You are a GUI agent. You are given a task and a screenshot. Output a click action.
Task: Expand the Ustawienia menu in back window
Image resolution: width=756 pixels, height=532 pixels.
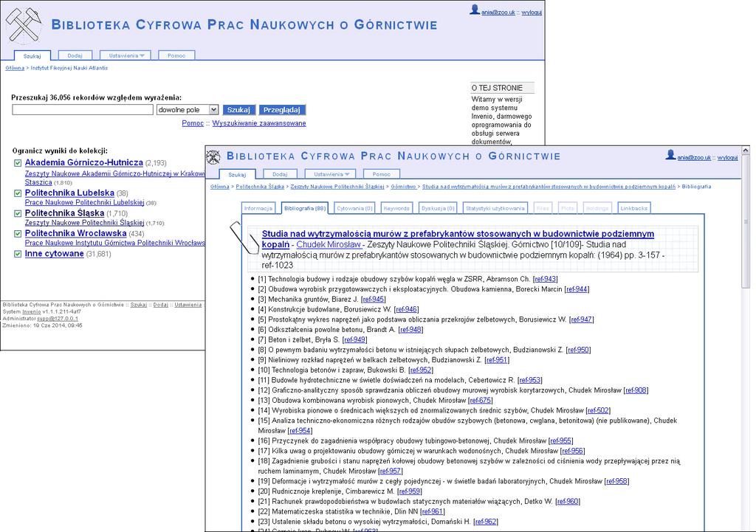126,55
